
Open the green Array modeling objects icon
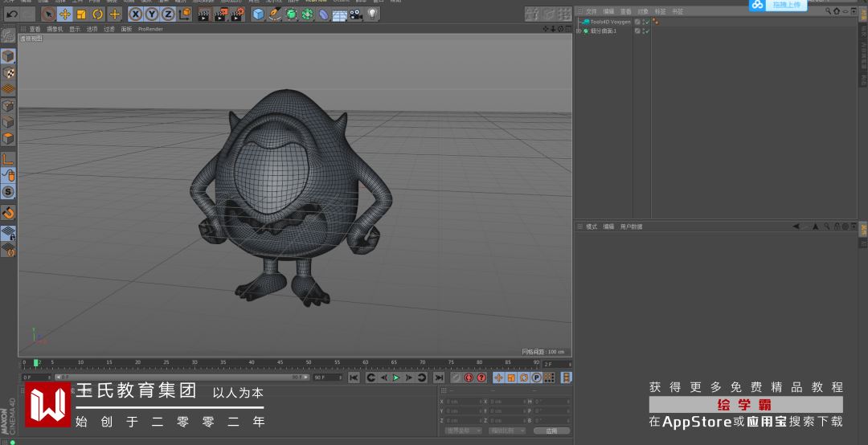(x=308, y=14)
